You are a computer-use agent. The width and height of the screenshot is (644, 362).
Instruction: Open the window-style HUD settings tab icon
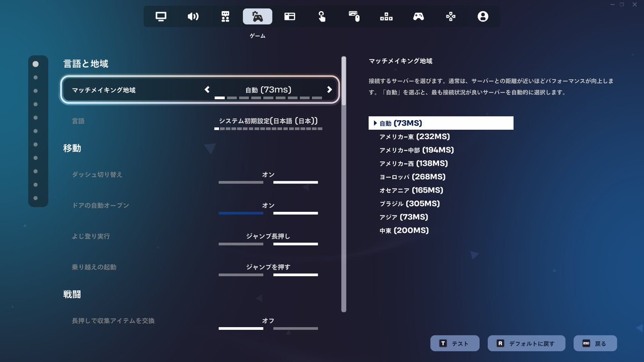pos(290,17)
